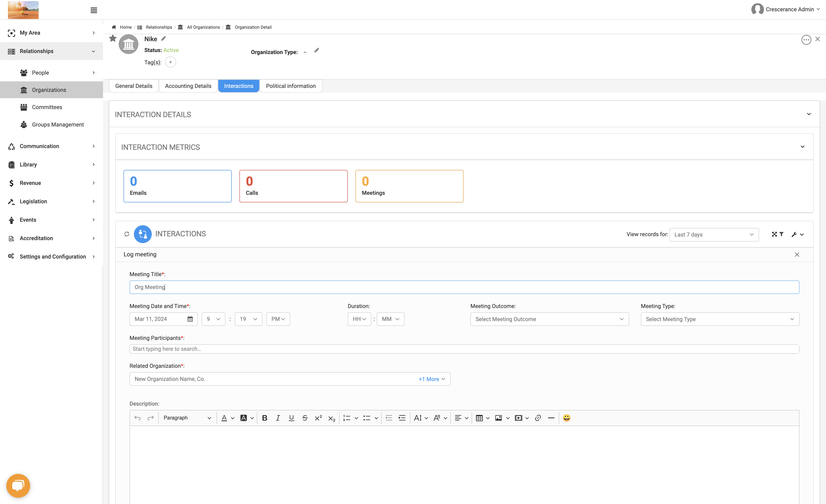Collapse the Interaction Metrics panel

pos(803,147)
